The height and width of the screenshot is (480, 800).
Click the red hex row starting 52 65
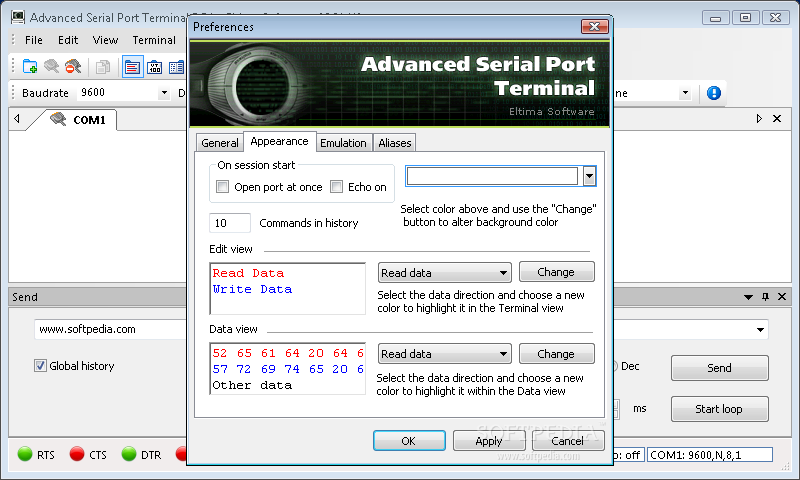288,353
